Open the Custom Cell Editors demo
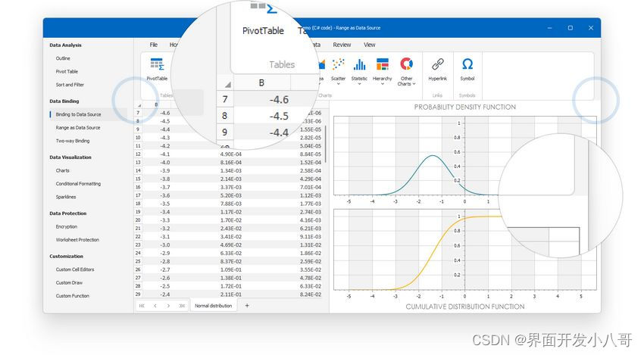 point(75,269)
